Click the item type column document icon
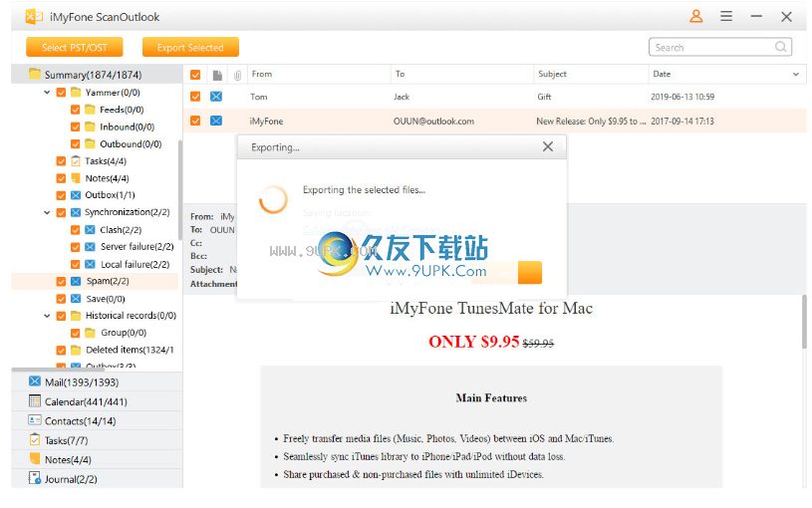Screen dimensions: 812x508 (217, 76)
